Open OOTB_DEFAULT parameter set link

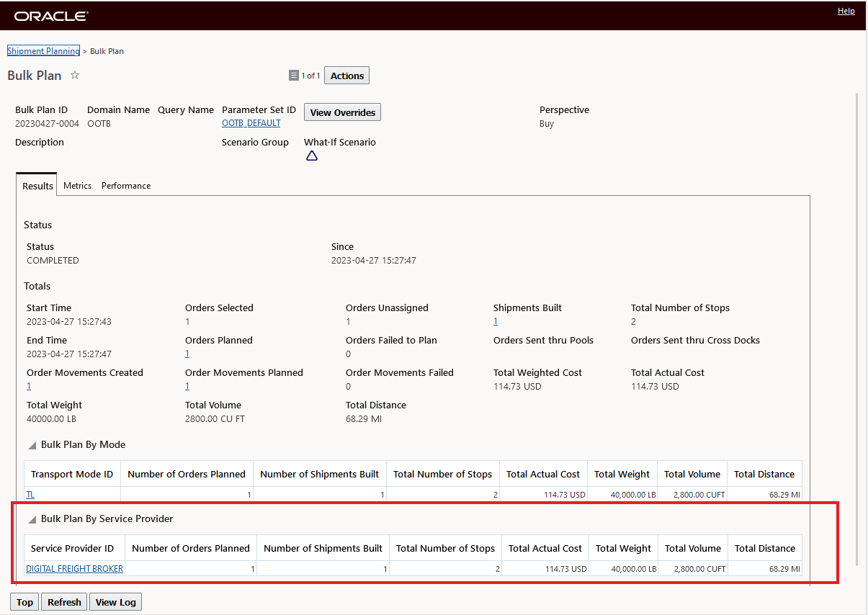pyautogui.click(x=251, y=123)
